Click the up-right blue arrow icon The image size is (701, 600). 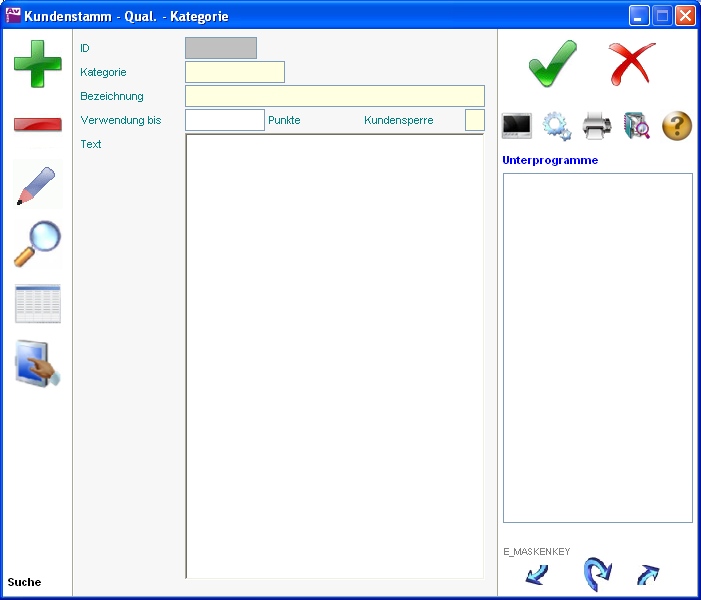point(648,575)
